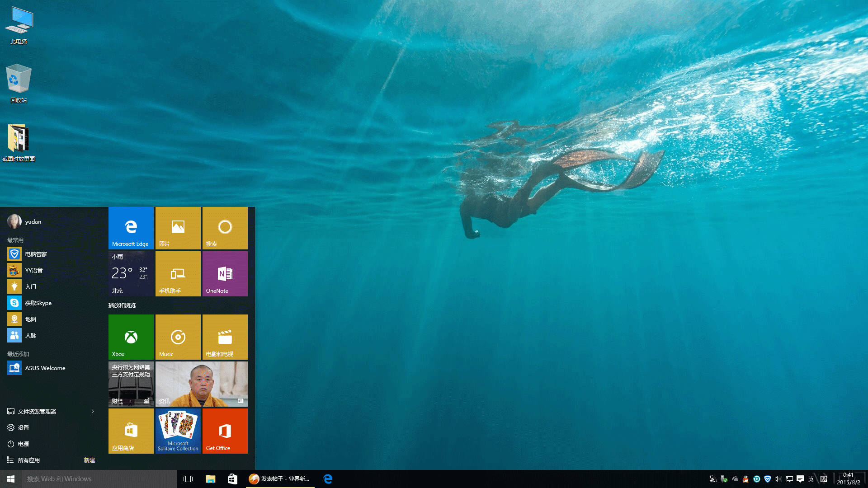Screen dimensions: 868x488
Task: Open the Action Center notifications icon
Action: pyautogui.click(x=800, y=479)
